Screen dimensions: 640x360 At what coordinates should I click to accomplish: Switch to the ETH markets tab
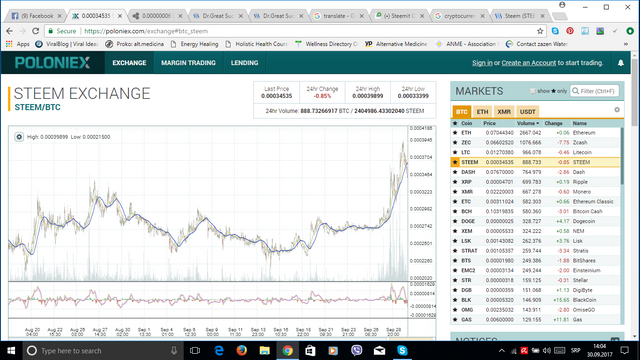(x=482, y=111)
